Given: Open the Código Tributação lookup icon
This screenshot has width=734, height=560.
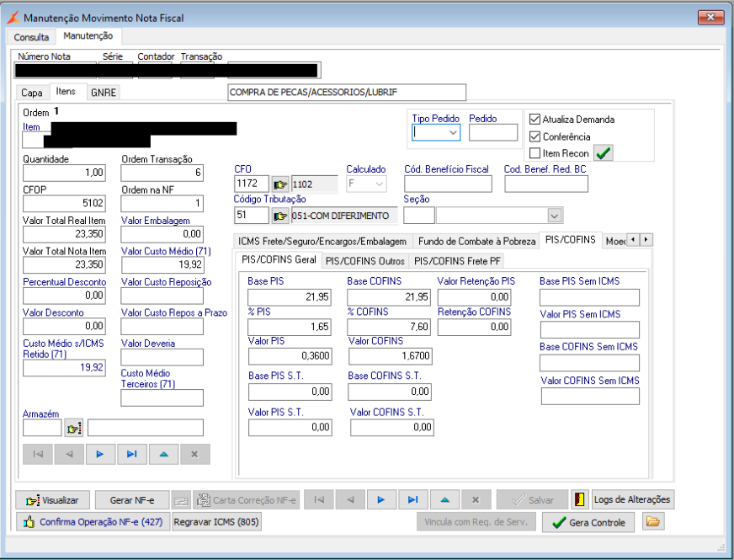Looking at the screenshot, I should coord(280,216).
